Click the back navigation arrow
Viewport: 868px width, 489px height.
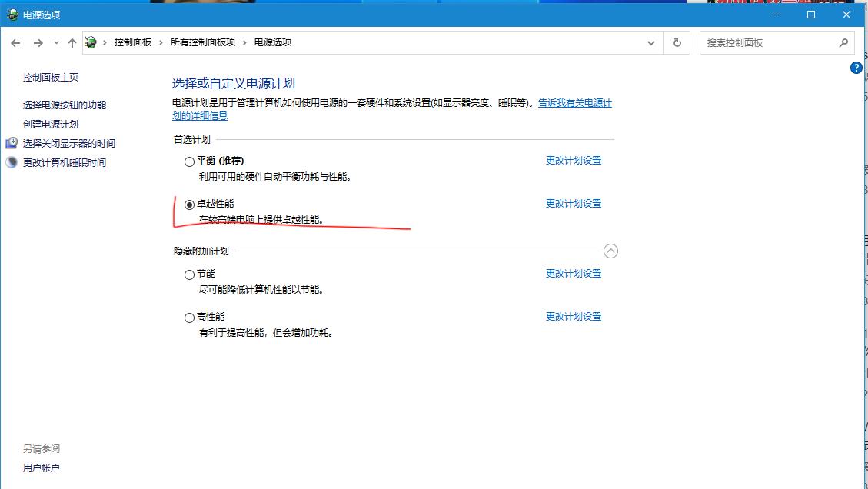[x=15, y=42]
